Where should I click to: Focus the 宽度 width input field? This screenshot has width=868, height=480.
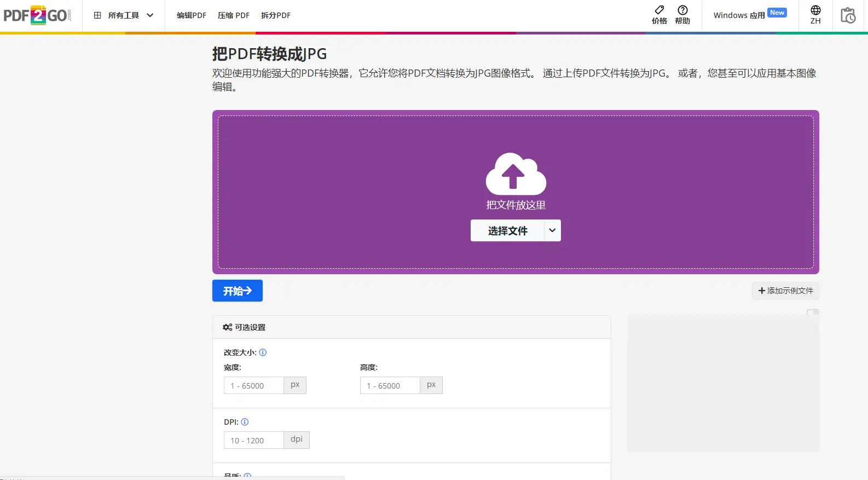coord(253,385)
